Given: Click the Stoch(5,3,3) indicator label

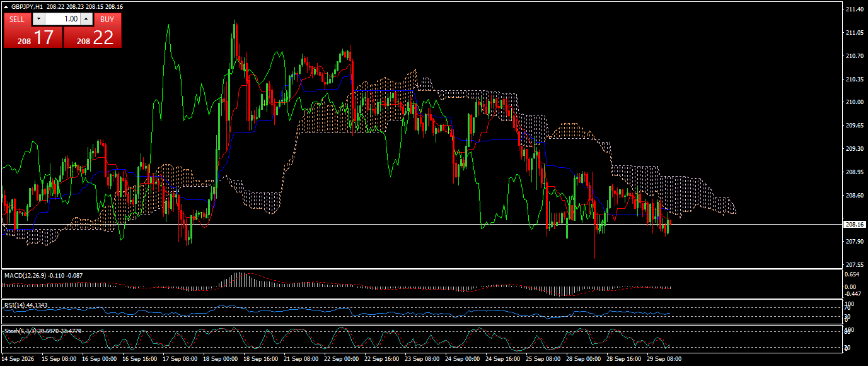Looking at the screenshot, I should 20,331.
